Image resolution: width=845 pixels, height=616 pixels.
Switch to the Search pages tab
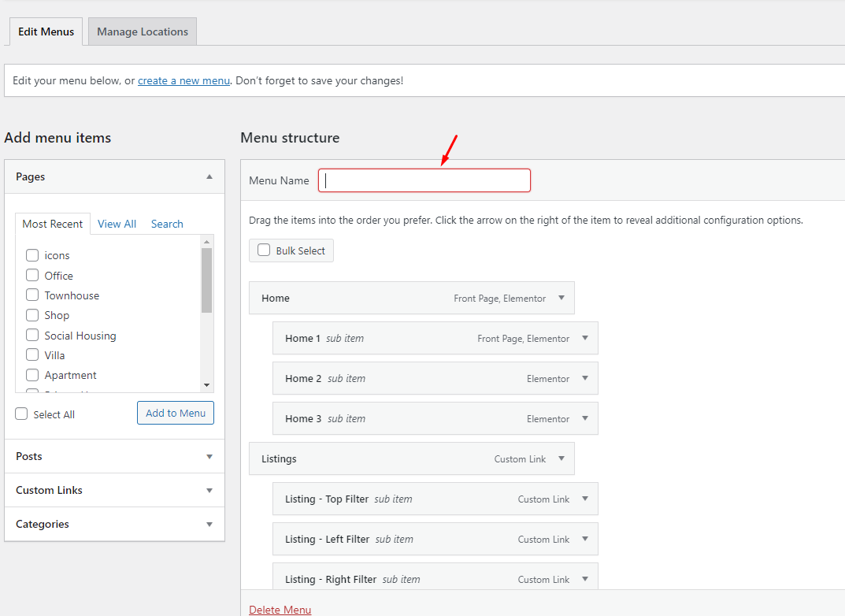click(167, 225)
